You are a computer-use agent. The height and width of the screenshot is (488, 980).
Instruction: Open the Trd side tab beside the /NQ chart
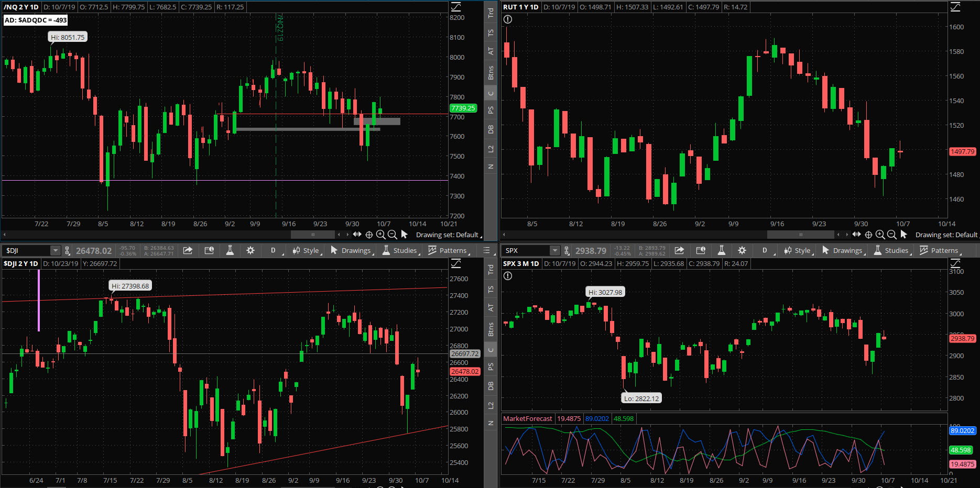[x=491, y=13]
